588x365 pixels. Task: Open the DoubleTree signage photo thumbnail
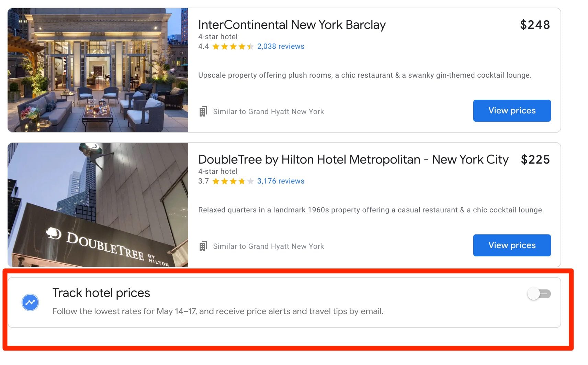coord(98,204)
